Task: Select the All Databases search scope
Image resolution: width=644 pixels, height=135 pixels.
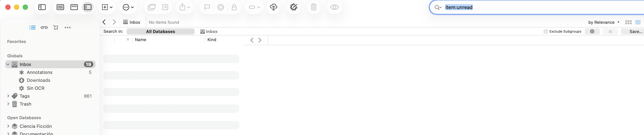Action: (x=160, y=31)
